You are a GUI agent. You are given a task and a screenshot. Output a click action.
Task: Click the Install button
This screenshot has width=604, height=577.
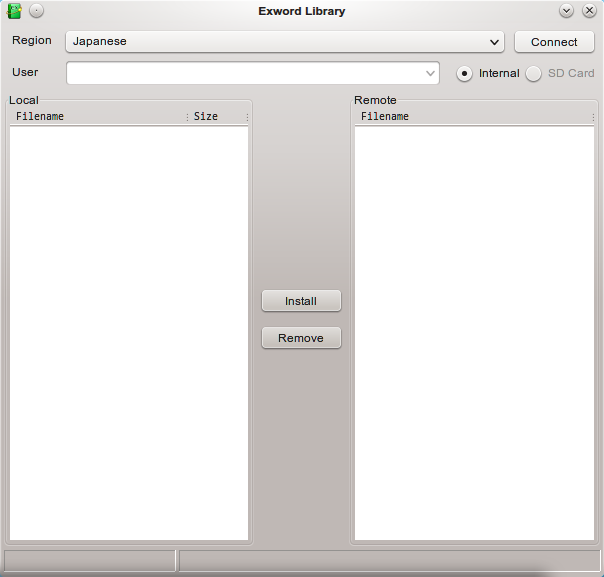click(x=301, y=301)
